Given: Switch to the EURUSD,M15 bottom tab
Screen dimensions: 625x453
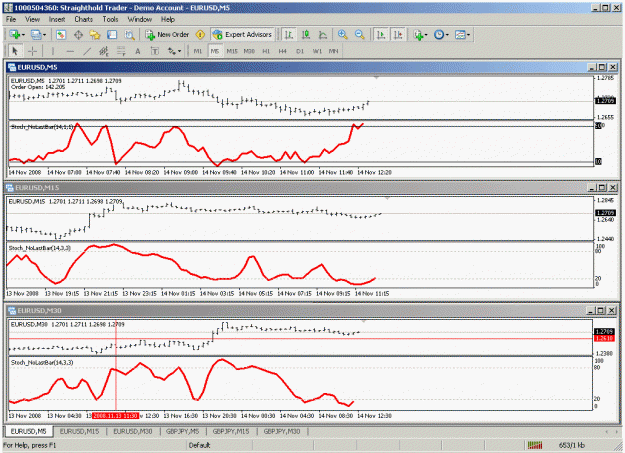Looking at the screenshot, I should (x=79, y=431).
